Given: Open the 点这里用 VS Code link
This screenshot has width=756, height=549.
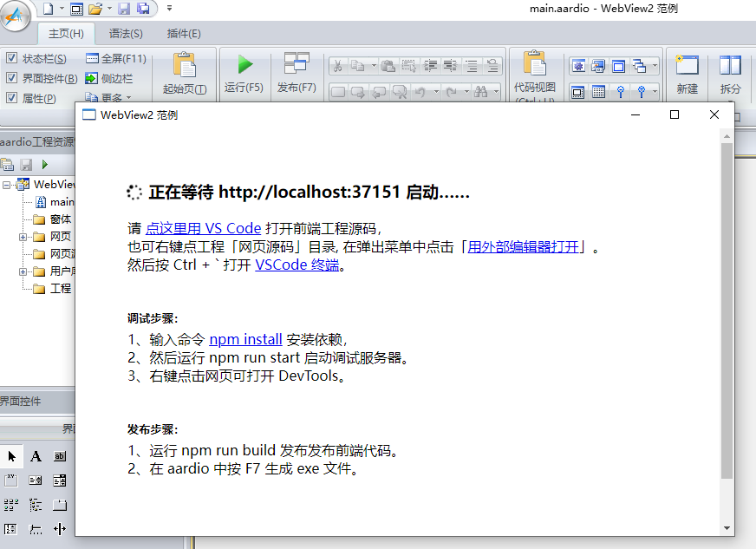Looking at the screenshot, I should [203, 228].
